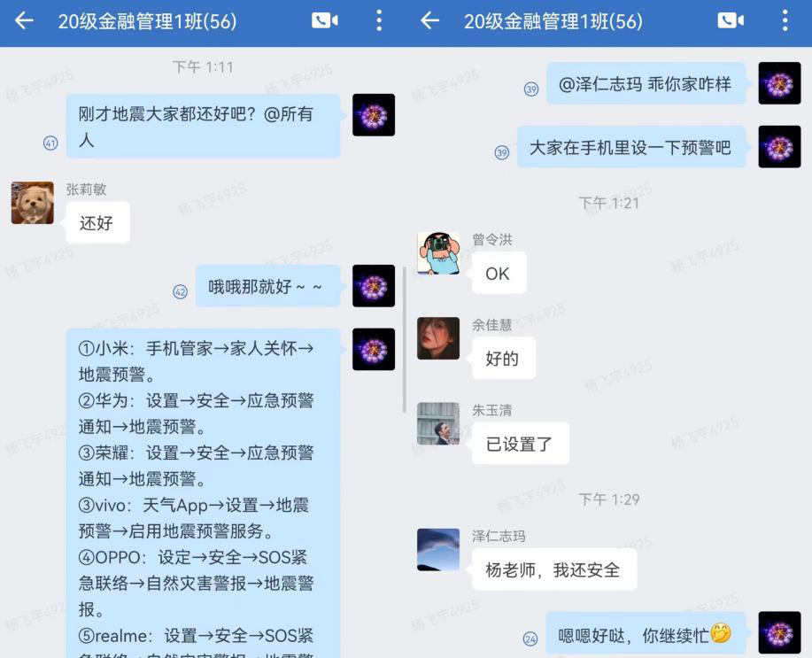This screenshot has height=658, width=812.
Task: Check read count 24 beside 嗯嗯好哒 message
Action: point(530,639)
